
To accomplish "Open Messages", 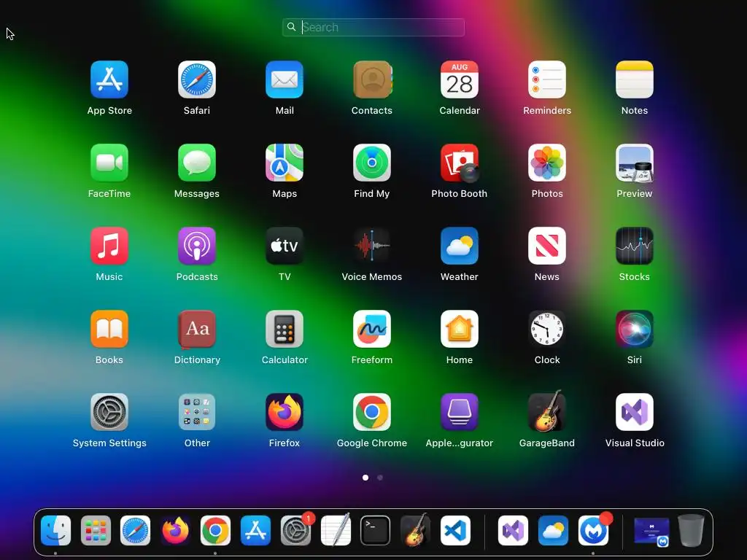I will tap(197, 163).
